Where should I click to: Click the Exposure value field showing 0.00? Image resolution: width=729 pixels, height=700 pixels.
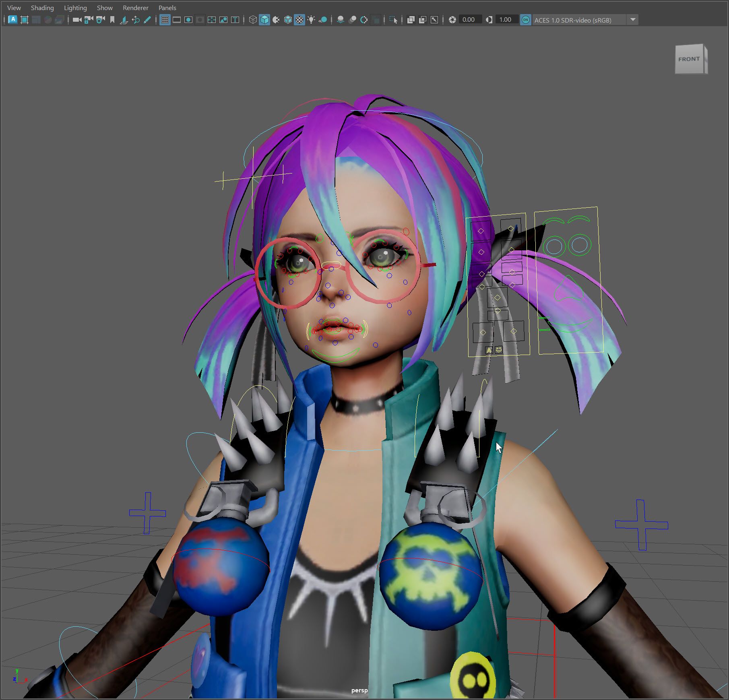click(x=470, y=20)
